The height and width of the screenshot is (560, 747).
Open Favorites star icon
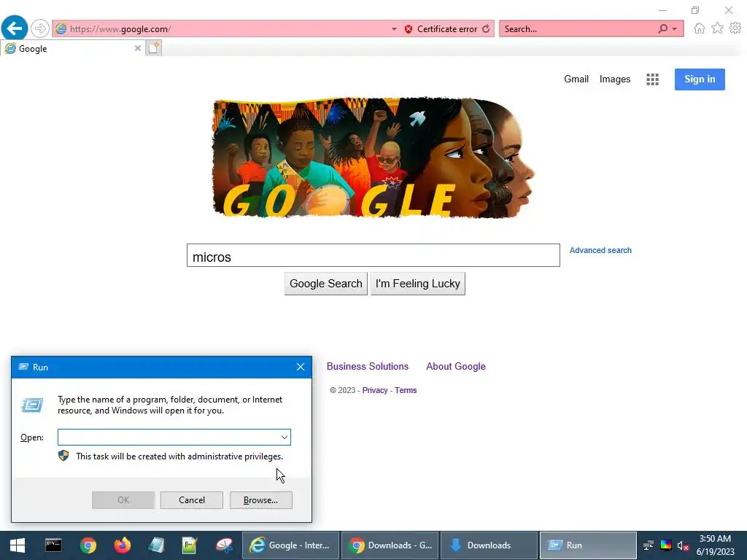coord(717,28)
